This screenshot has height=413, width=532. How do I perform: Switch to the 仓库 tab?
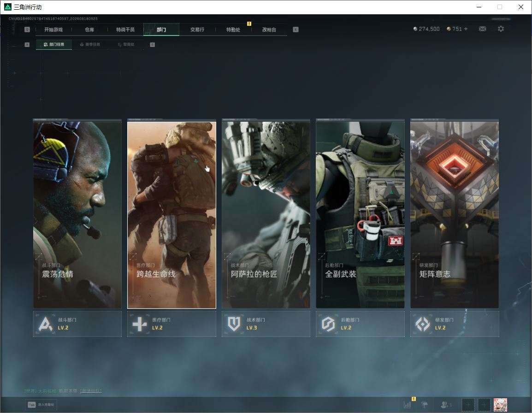coord(89,29)
